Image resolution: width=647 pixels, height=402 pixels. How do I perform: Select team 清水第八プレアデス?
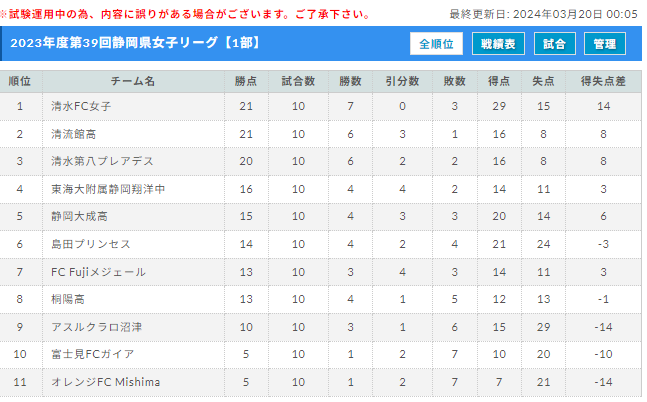pyautogui.click(x=102, y=161)
